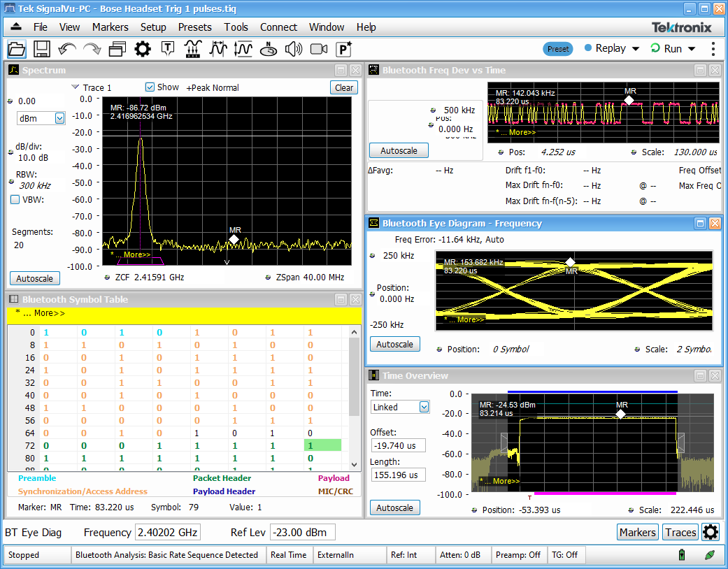Screen dimensions: 728x569
Task: Open the dBm units dropdown
Action: (x=59, y=119)
